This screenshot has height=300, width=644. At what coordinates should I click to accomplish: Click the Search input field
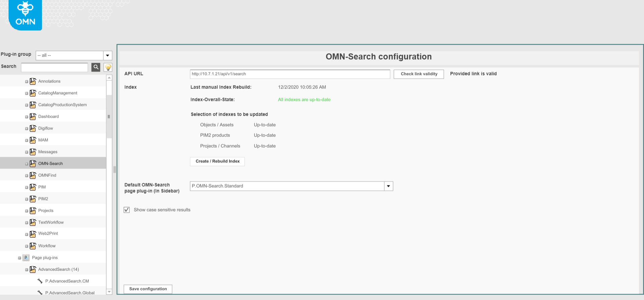(54, 67)
